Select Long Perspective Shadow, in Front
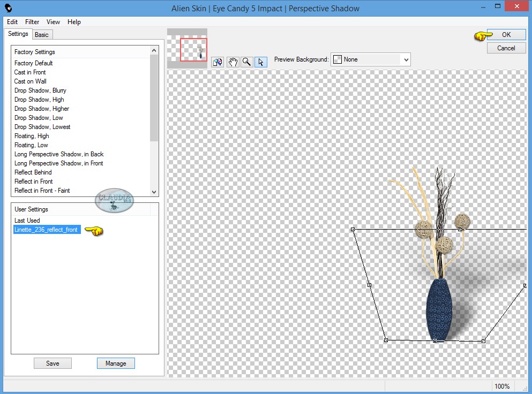This screenshot has width=532, height=394. [59, 163]
